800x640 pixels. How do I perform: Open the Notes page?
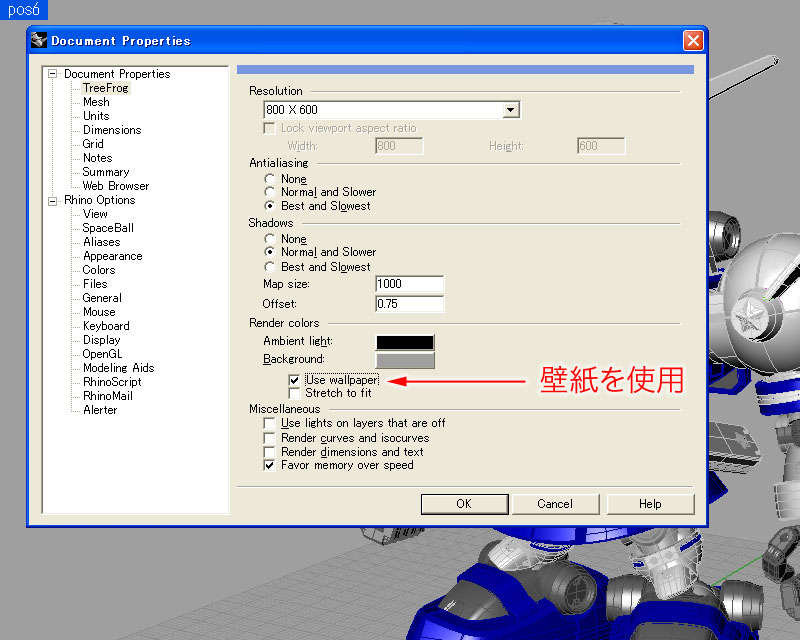click(97, 158)
